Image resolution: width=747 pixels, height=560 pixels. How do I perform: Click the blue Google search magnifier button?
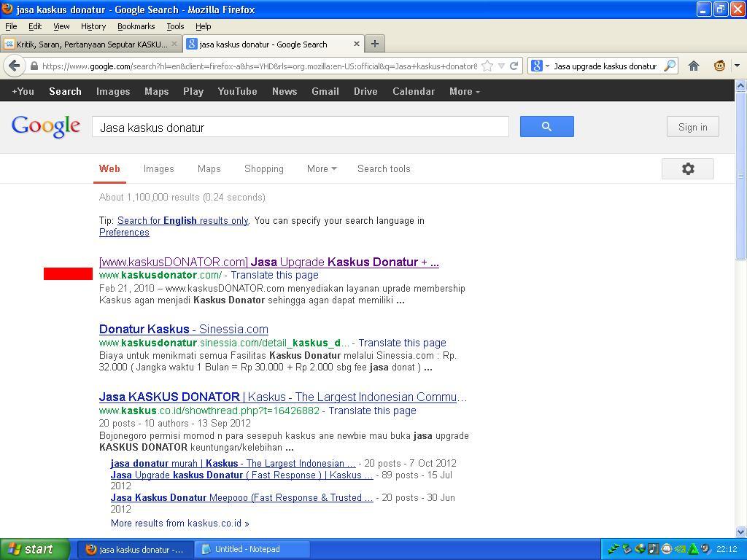pyautogui.click(x=546, y=126)
